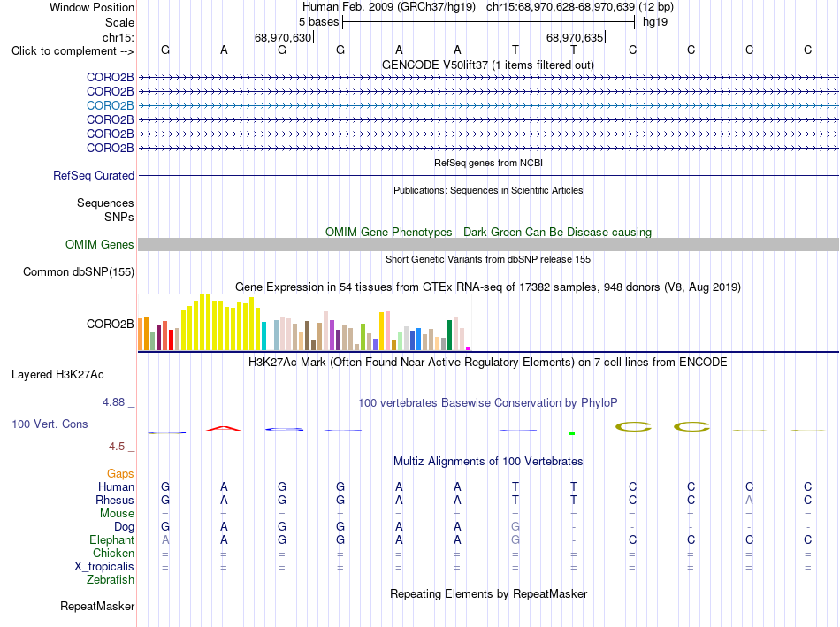Click the -4.5 PhyloP lower limit value
Screen dimensions: 840x627
click(115, 447)
